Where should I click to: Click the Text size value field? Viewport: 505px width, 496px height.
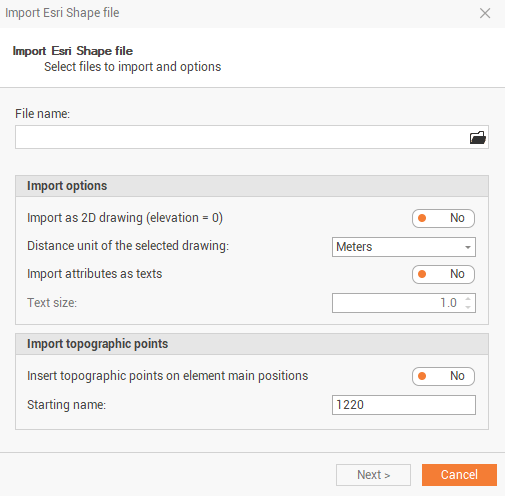tap(397, 303)
